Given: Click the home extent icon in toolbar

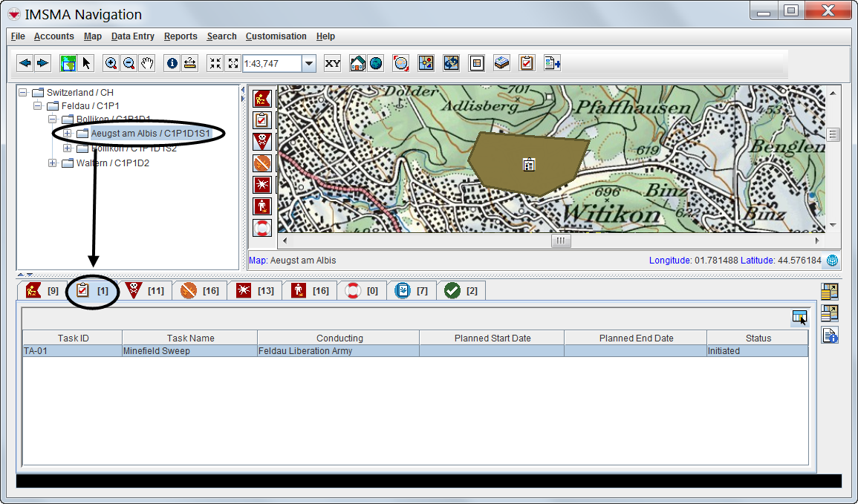Looking at the screenshot, I should (357, 64).
